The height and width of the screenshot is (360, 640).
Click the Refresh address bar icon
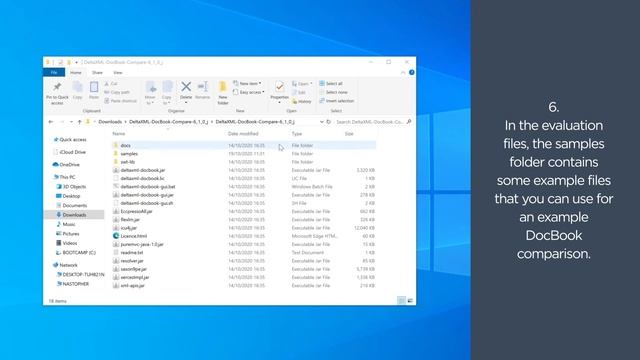329,122
